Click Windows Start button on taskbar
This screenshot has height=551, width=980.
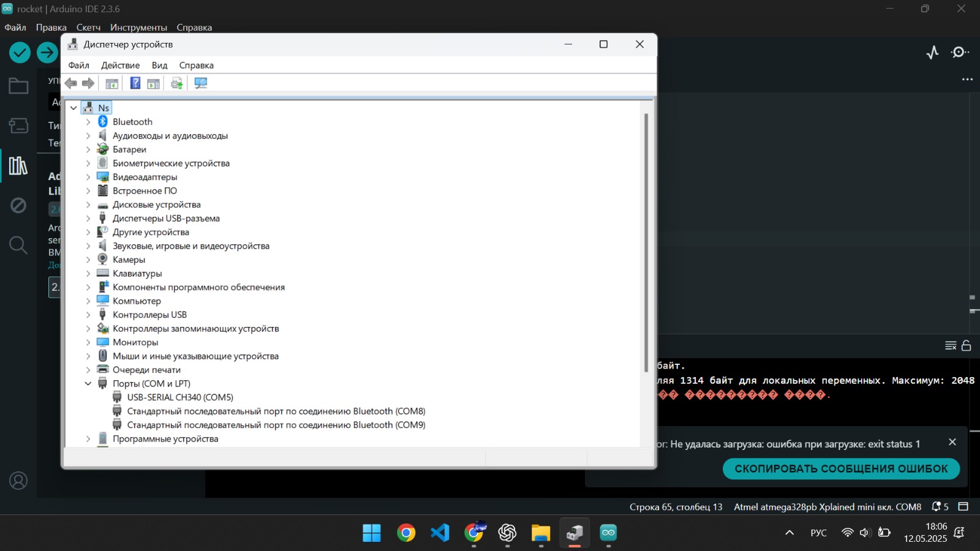372,533
